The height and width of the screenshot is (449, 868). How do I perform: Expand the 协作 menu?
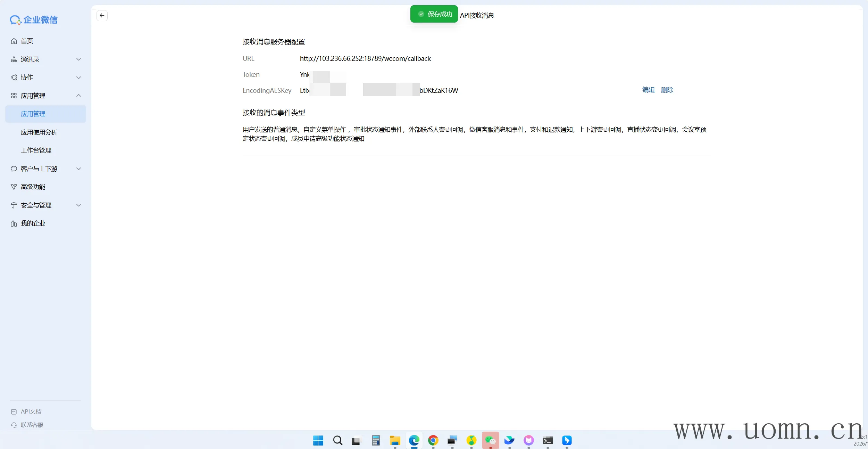coord(45,77)
